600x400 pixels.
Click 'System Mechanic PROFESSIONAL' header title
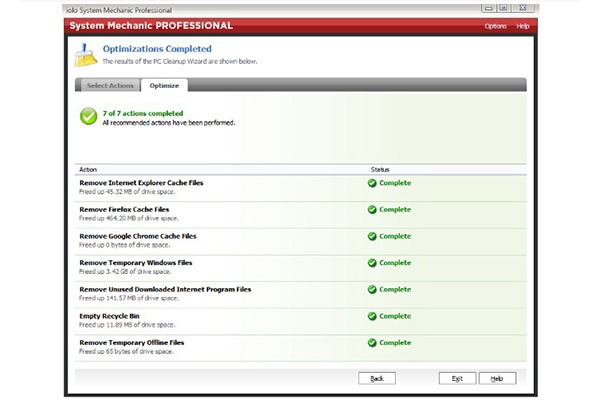coord(151,26)
